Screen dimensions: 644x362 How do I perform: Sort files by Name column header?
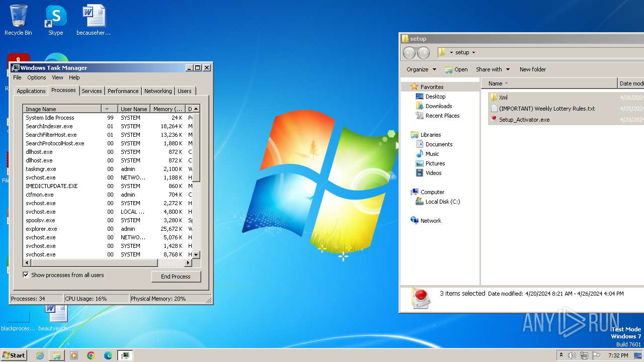coord(549,83)
